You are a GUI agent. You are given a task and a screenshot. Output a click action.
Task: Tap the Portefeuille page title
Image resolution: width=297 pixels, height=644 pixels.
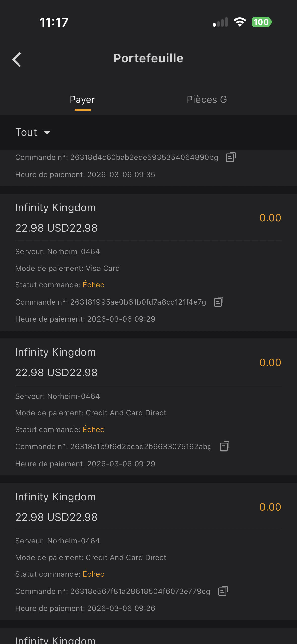[x=148, y=58]
